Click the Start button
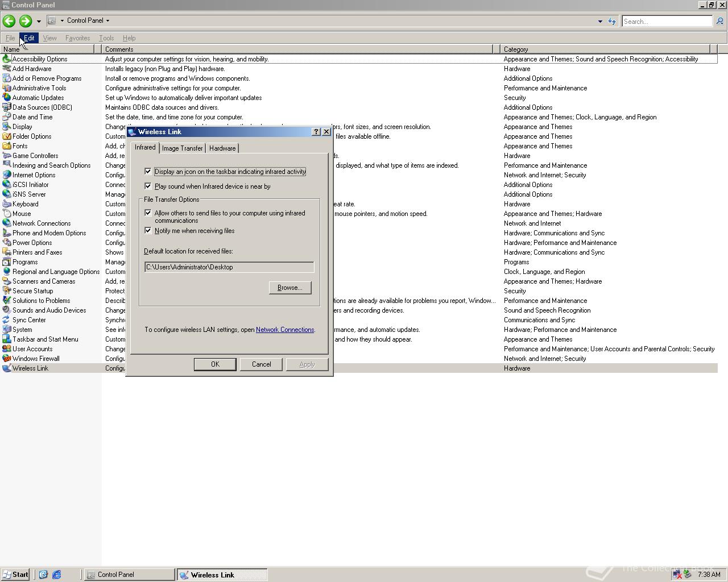The height and width of the screenshot is (582, 728). point(15,575)
